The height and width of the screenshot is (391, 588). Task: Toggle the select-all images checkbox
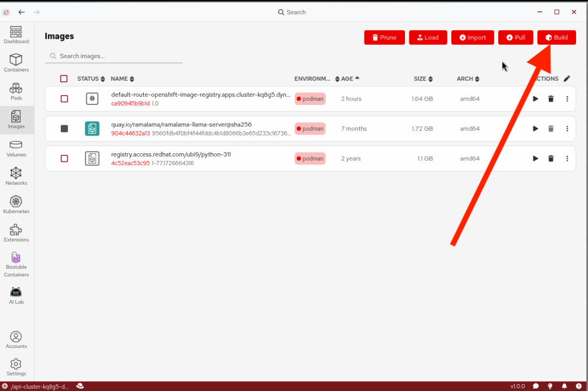tap(64, 79)
